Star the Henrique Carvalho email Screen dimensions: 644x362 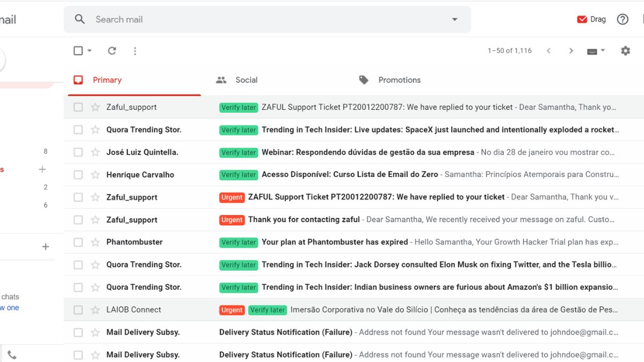(95, 175)
